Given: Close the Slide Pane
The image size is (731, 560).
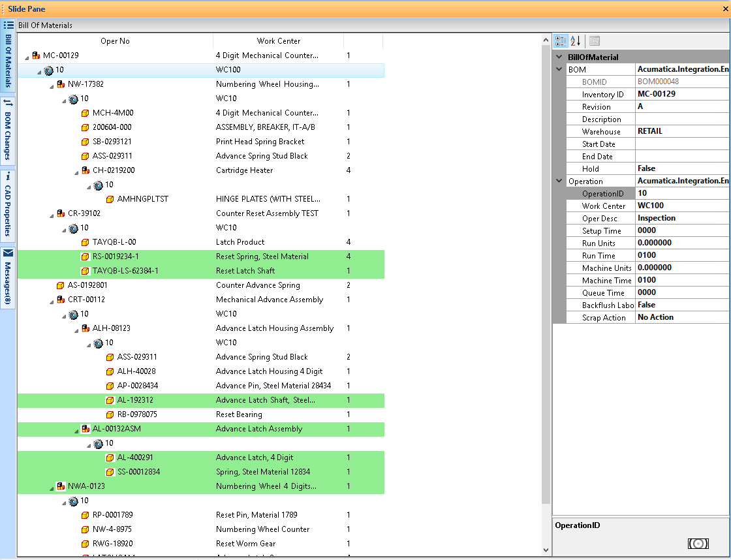Looking at the screenshot, I should click(x=725, y=9).
